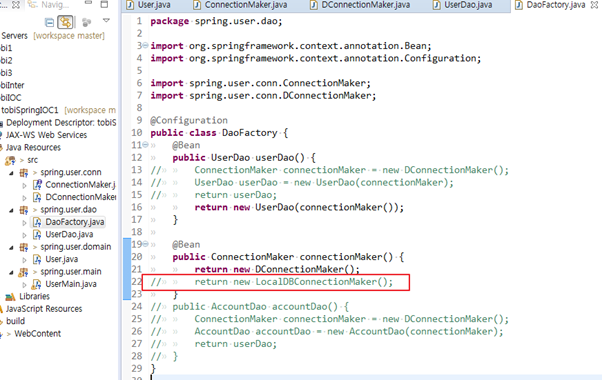The width and height of the screenshot is (602, 380).
Task: Collapse the spring.user.main package
Action: point(11,273)
